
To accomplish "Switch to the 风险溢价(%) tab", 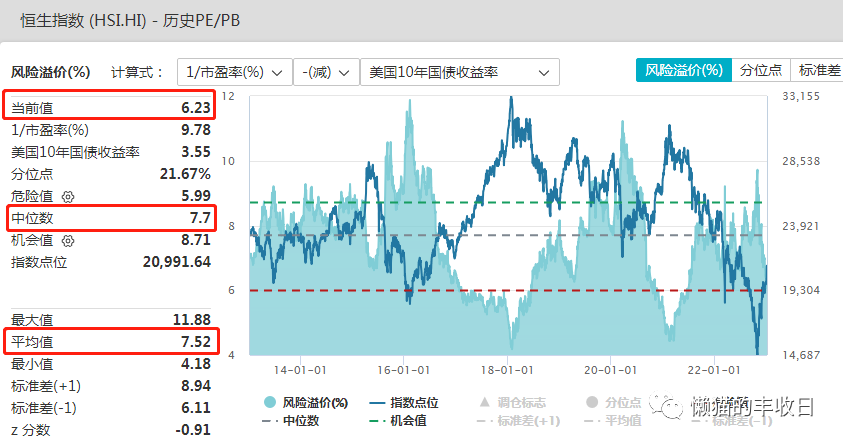I will [684, 70].
